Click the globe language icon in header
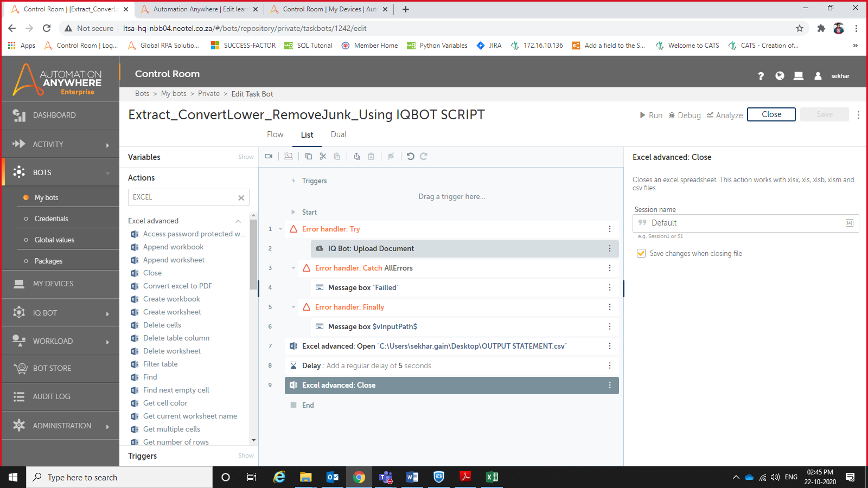This screenshot has height=488, width=868. pos(780,76)
